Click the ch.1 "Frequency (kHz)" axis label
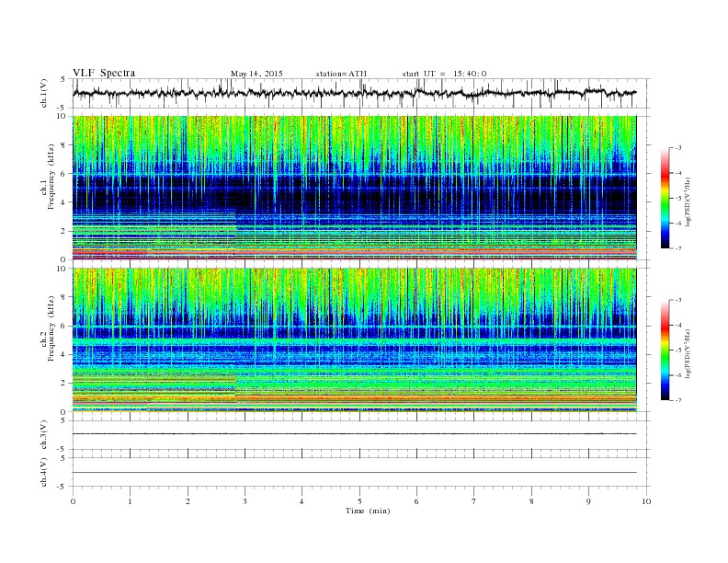Viewport: 728px width, 563px height. click(51, 177)
